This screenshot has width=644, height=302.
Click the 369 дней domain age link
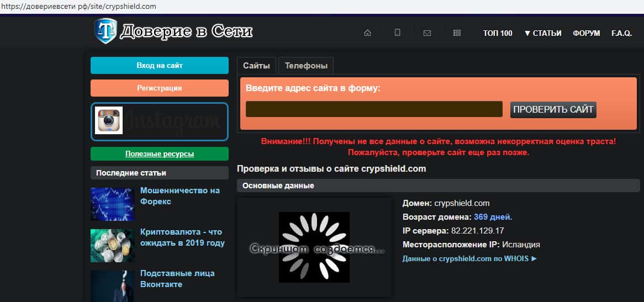tap(493, 217)
